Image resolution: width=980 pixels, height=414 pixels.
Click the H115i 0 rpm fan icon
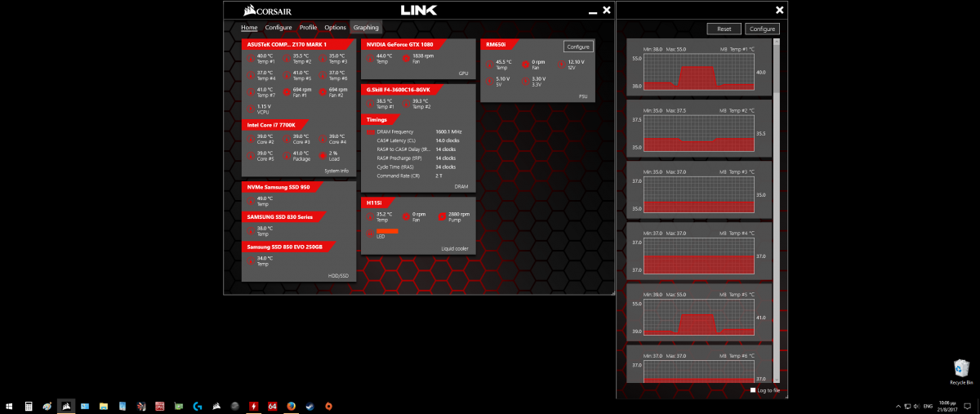click(x=406, y=216)
